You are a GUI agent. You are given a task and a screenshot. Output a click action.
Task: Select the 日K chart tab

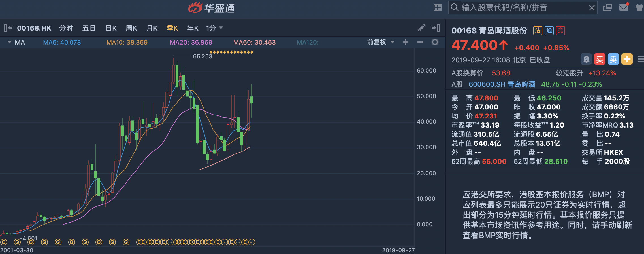pyautogui.click(x=111, y=28)
